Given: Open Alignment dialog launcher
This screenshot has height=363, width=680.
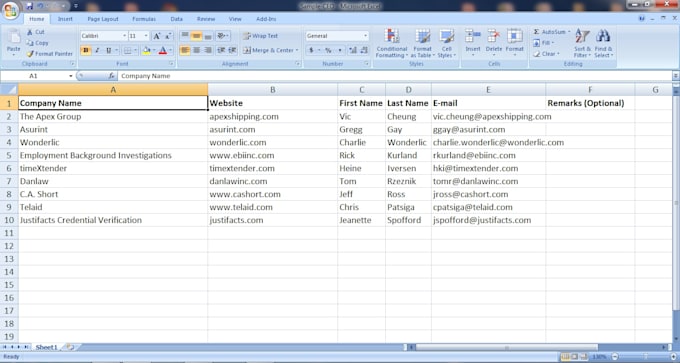Looking at the screenshot, I should [298, 64].
